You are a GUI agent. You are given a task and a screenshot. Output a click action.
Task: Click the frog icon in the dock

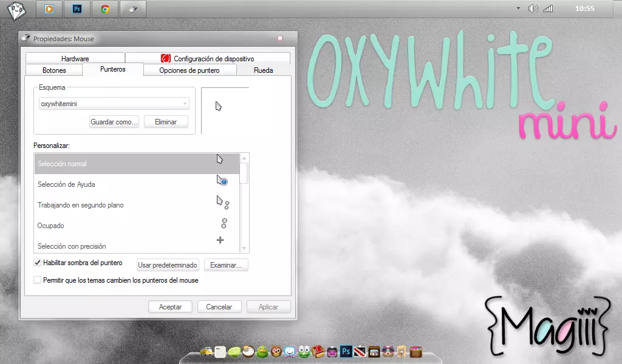tap(302, 352)
